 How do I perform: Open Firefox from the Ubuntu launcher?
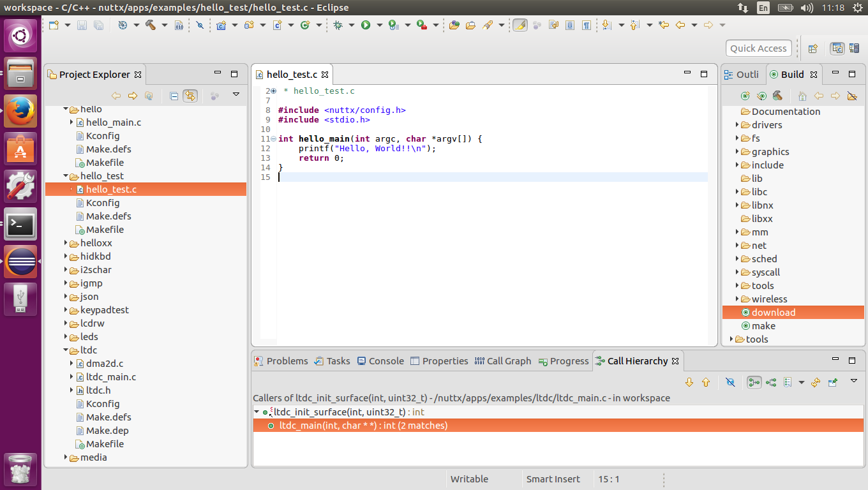pyautogui.click(x=20, y=112)
